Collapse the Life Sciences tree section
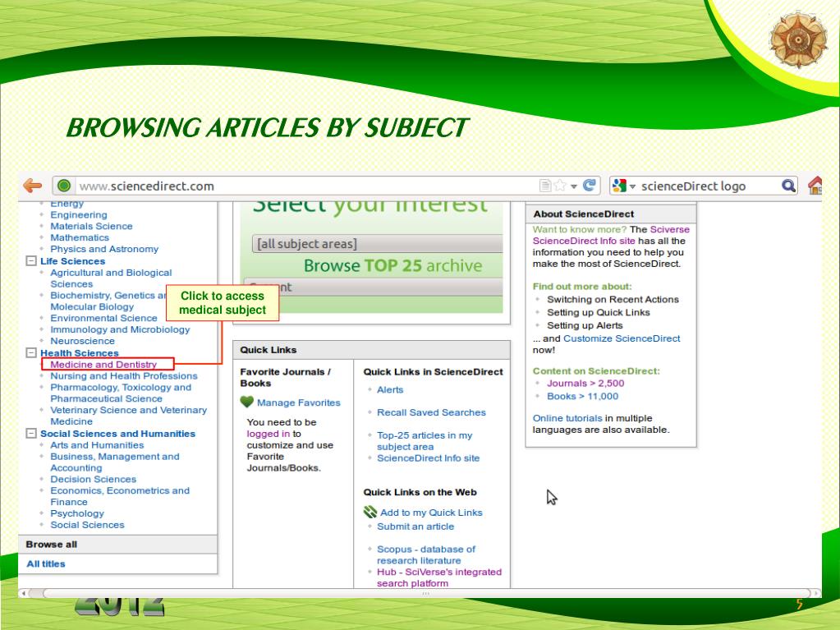Screen dimensions: 840x630 (x=31, y=261)
